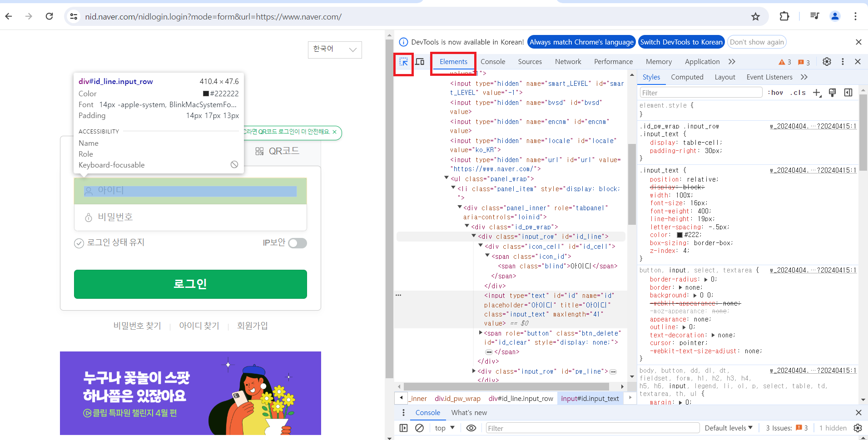Show more Styles pane tabs chevron
The image size is (868, 440).
coord(804,77)
